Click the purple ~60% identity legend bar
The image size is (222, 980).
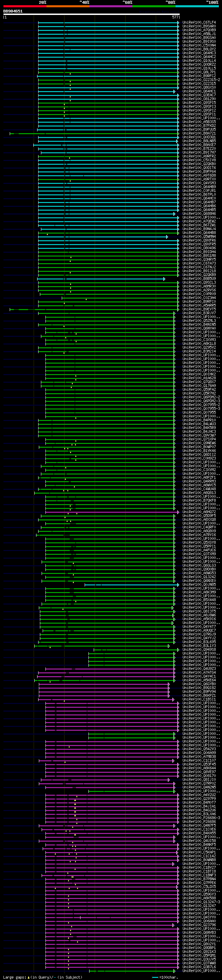coord(111,6)
